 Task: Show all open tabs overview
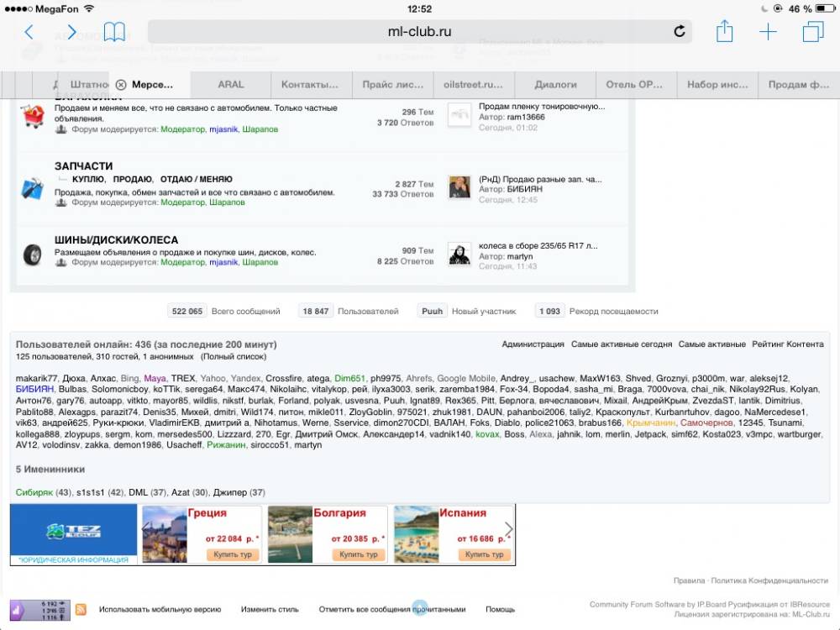point(812,32)
